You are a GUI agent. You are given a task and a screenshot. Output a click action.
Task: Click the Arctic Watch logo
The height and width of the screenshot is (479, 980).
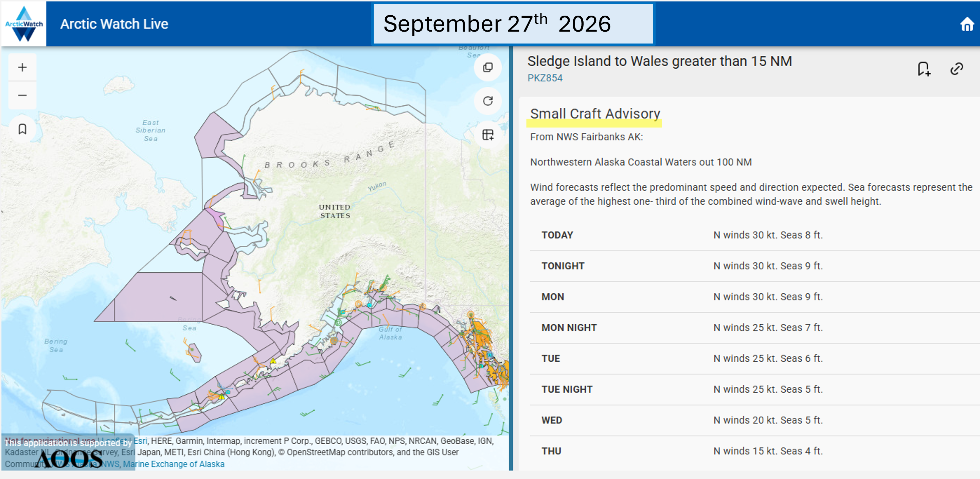point(23,23)
